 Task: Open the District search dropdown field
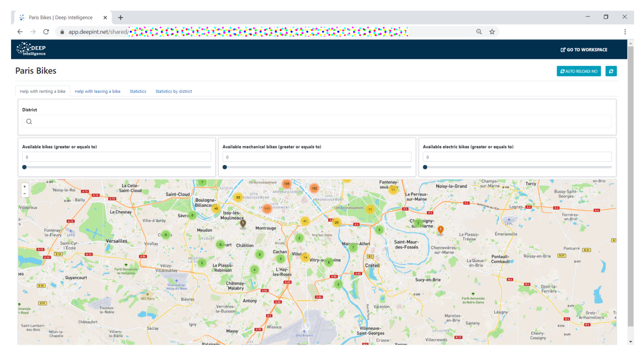click(x=316, y=121)
